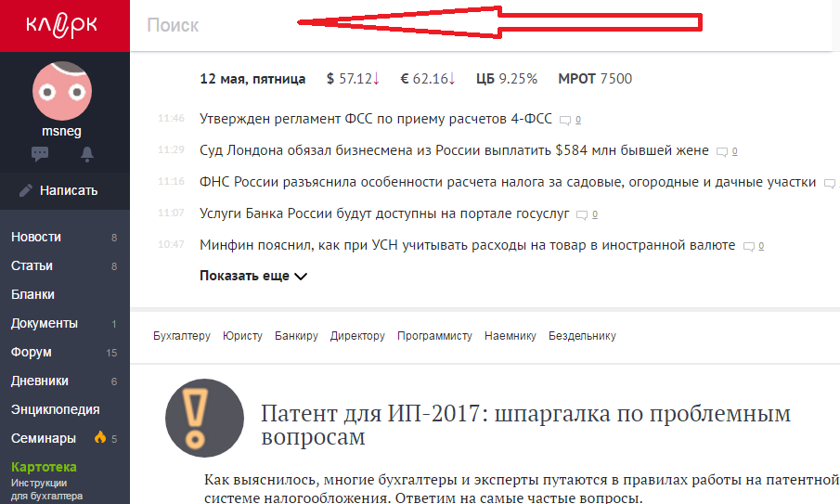Open the news about Суд Лондона
Viewport: 840px width, 504px height.
[x=454, y=150]
